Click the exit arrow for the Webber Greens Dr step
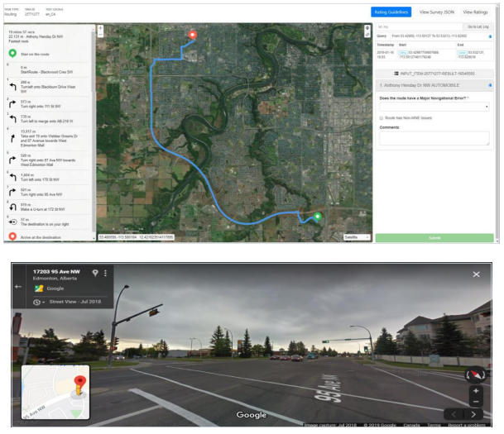The width and height of the screenshot is (504, 434). point(13,138)
